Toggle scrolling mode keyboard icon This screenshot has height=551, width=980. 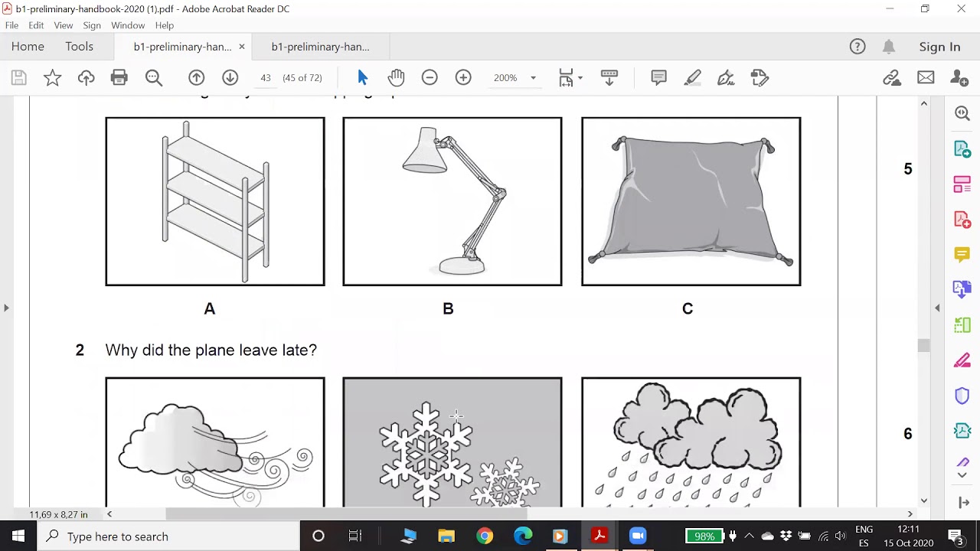point(609,77)
